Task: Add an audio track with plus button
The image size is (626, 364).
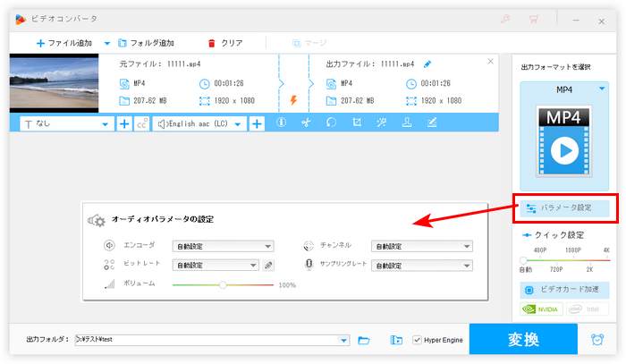Action: (257, 124)
